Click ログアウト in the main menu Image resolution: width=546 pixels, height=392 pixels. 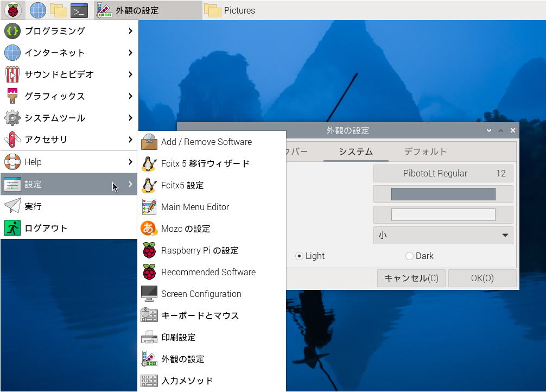[x=46, y=228]
